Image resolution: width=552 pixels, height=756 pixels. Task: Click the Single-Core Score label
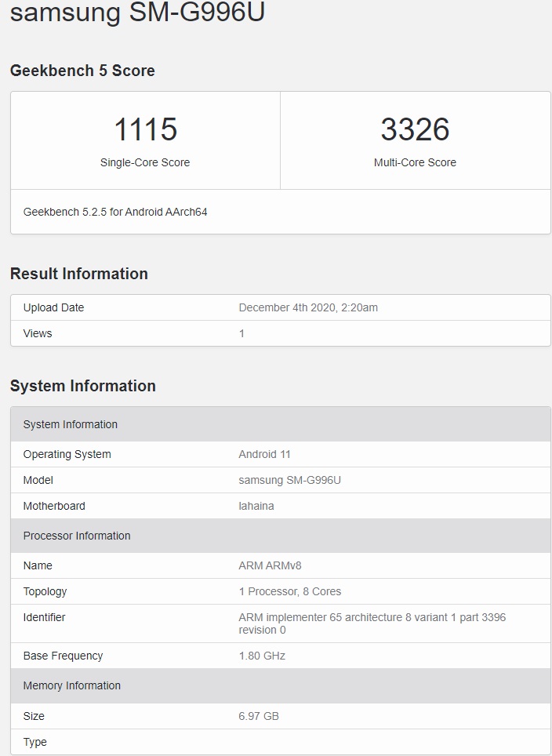145,162
